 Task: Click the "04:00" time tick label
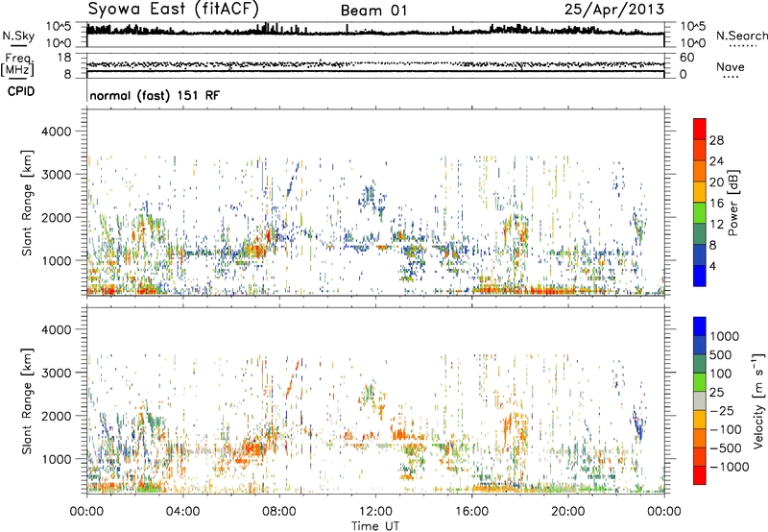coord(182,512)
